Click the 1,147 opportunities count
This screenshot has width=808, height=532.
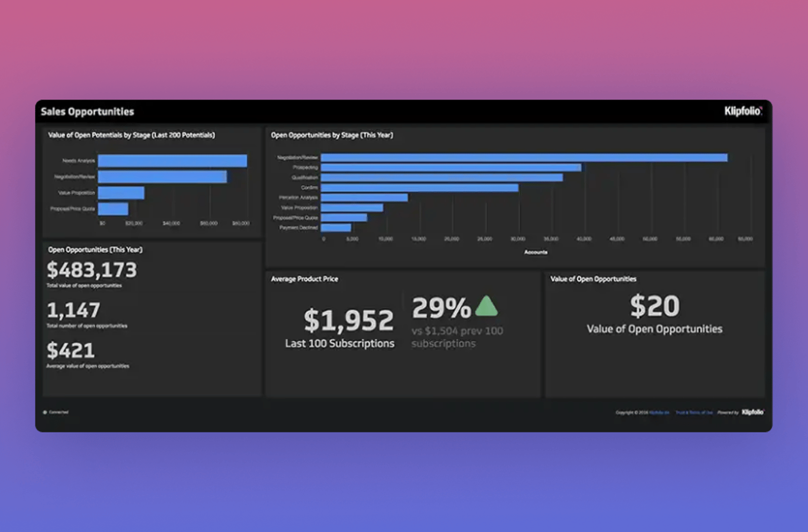point(74,310)
